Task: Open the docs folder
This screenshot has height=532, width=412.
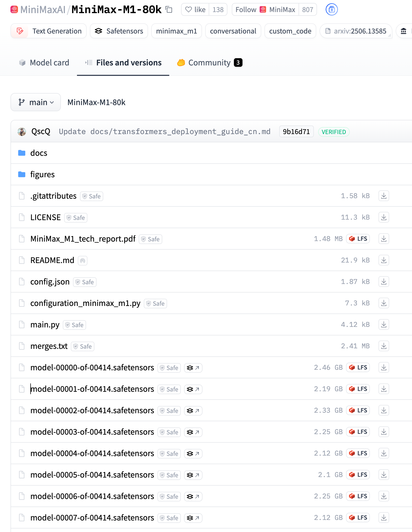Action: click(x=39, y=153)
